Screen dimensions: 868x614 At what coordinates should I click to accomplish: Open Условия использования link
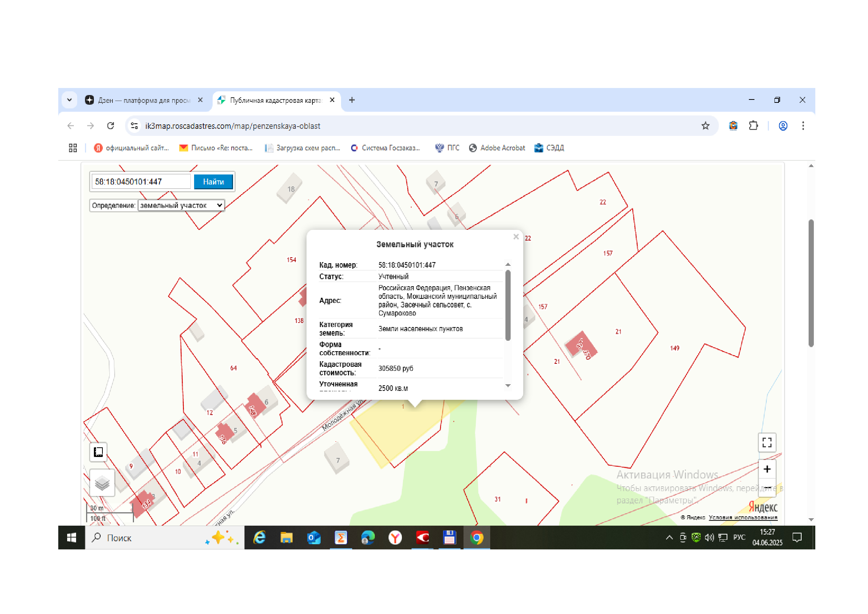(x=743, y=517)
